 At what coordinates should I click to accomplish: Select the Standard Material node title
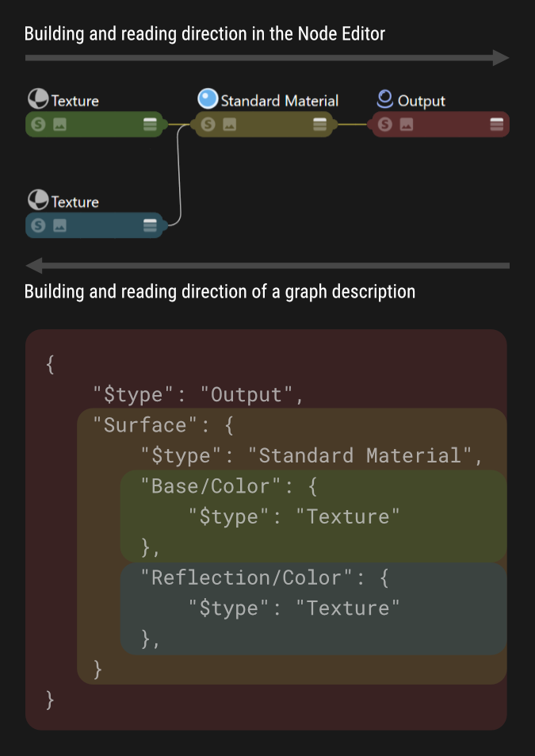point(279,101)
